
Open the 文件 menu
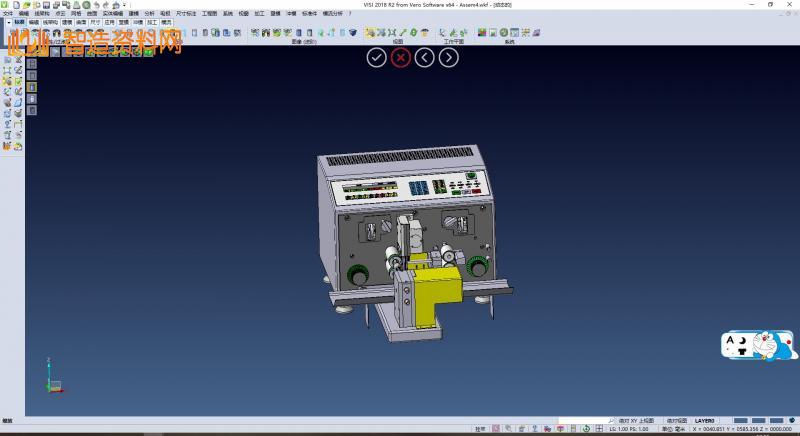(7, 13)
